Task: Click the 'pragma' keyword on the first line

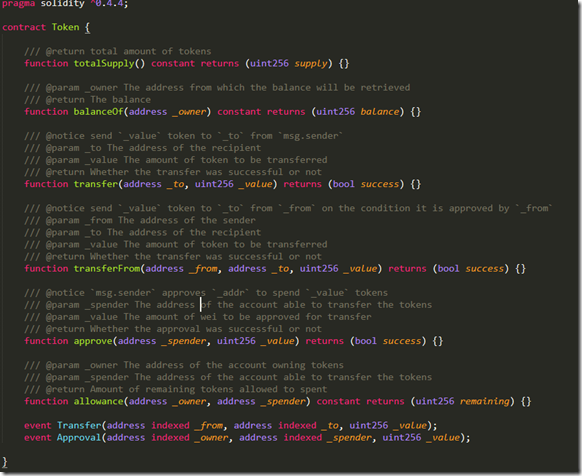Action: (x=18, y=4)
